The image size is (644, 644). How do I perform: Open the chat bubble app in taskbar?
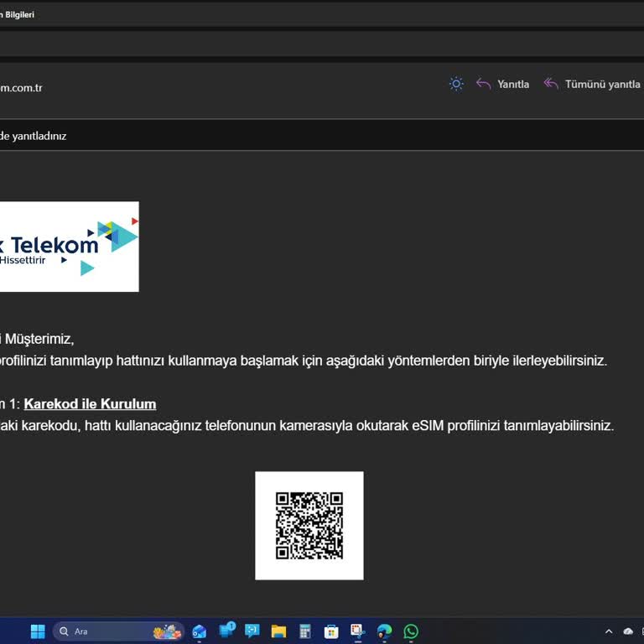pyautogui.click(x=252, y=631)
